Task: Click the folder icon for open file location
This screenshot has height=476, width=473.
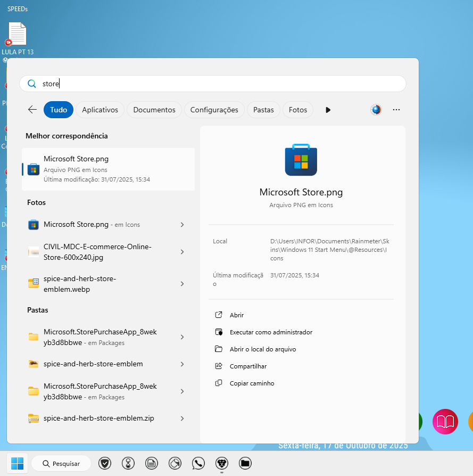Action: [219, 349]
